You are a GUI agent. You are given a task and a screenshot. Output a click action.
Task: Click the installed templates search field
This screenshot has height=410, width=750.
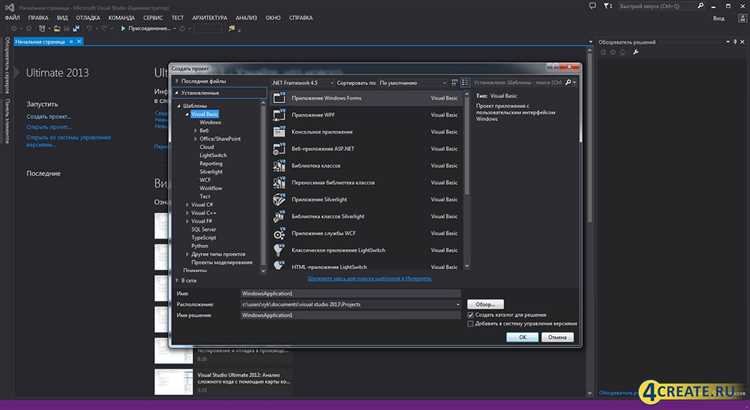(x=519, y=83)
